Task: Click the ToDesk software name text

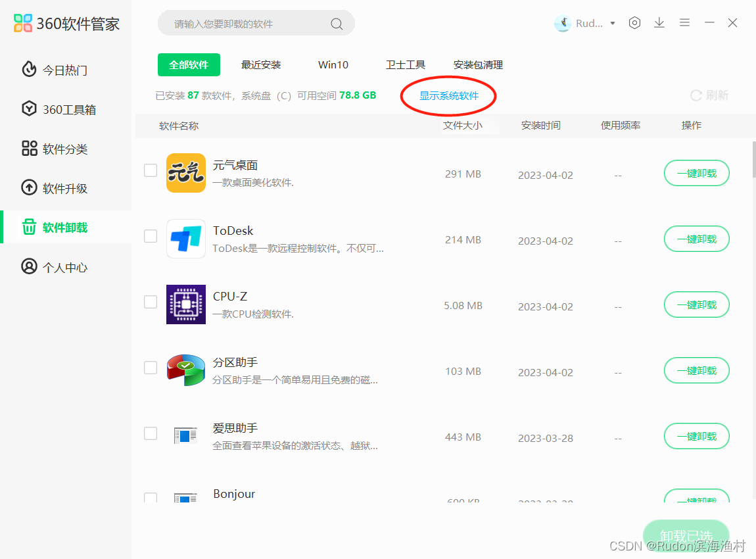Action: (233, 231)
